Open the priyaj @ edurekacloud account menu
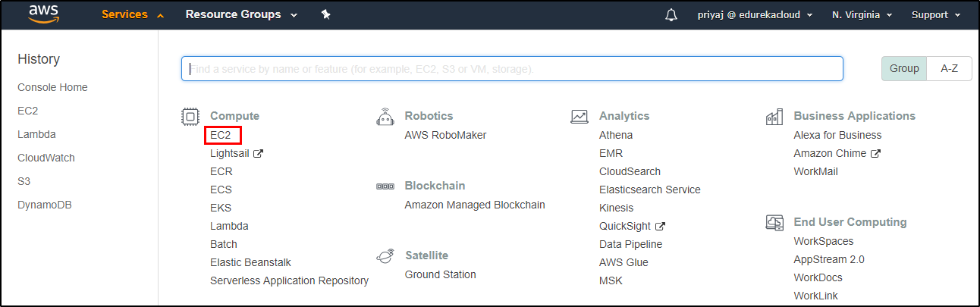 point(755,15)
